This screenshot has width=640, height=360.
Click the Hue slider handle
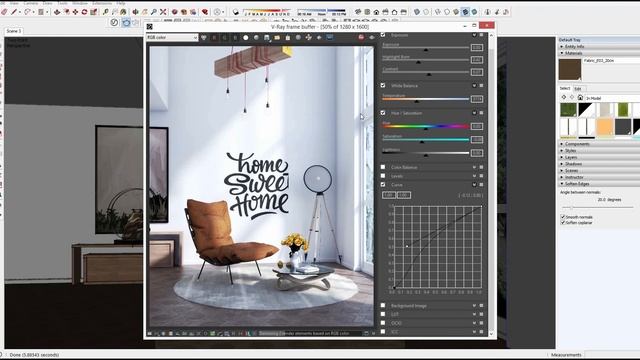tap(426, 129)
